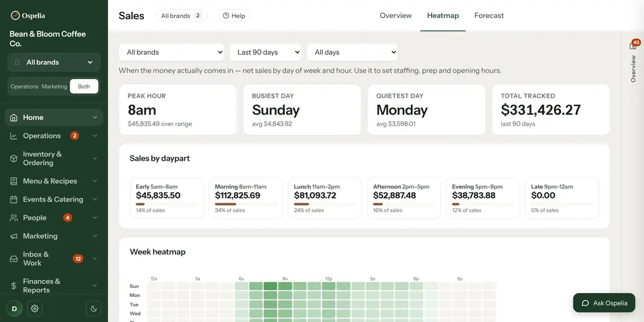Click the Ospelia logo icon
Screen dimensions: 644x322
click(x=15, y=15)
